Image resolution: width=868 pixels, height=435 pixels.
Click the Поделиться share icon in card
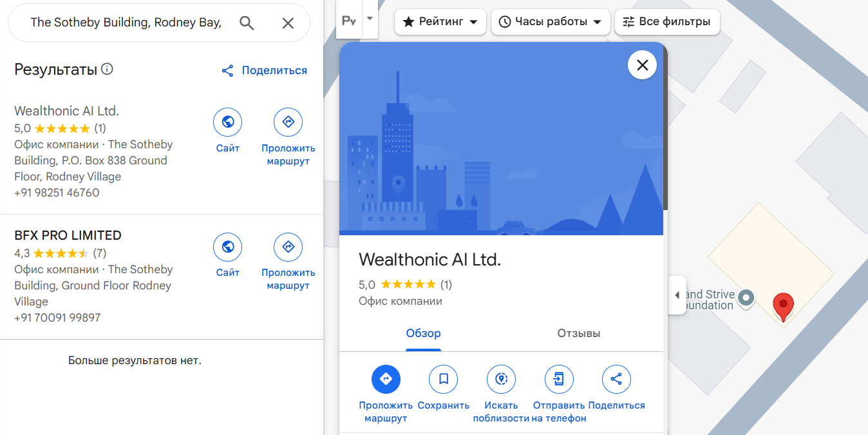pos(616,380)
